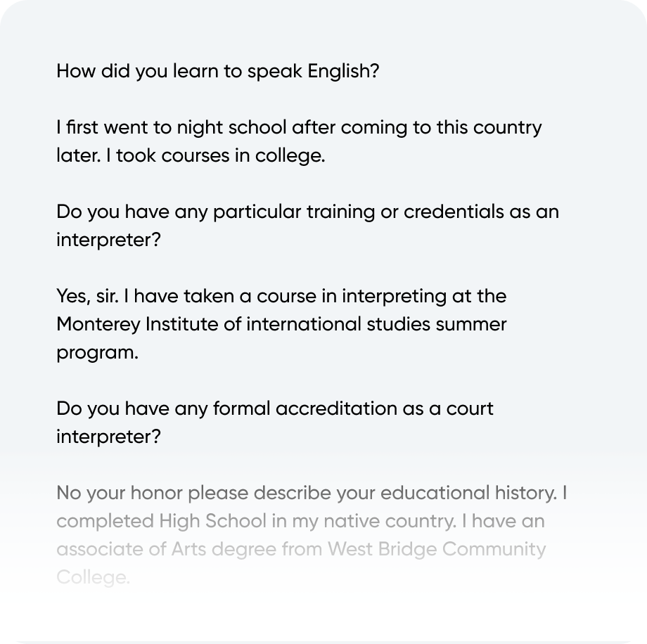Click 'West Bridge Community' in faded text
The height and width of the screenshot is (644, 647).
point(437,550)
